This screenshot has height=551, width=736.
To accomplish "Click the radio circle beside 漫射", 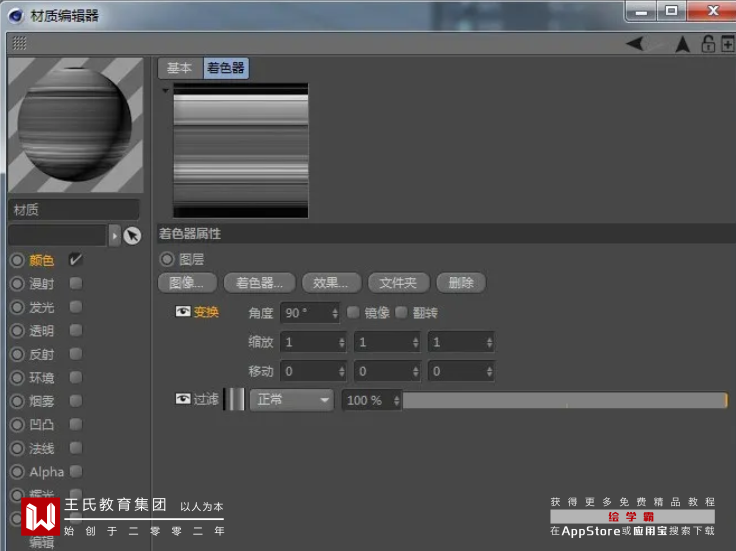I will click(17, 283).
